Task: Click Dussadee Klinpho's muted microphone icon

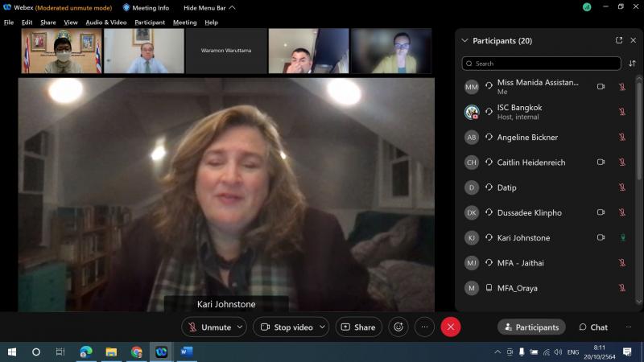Action: 622,212
